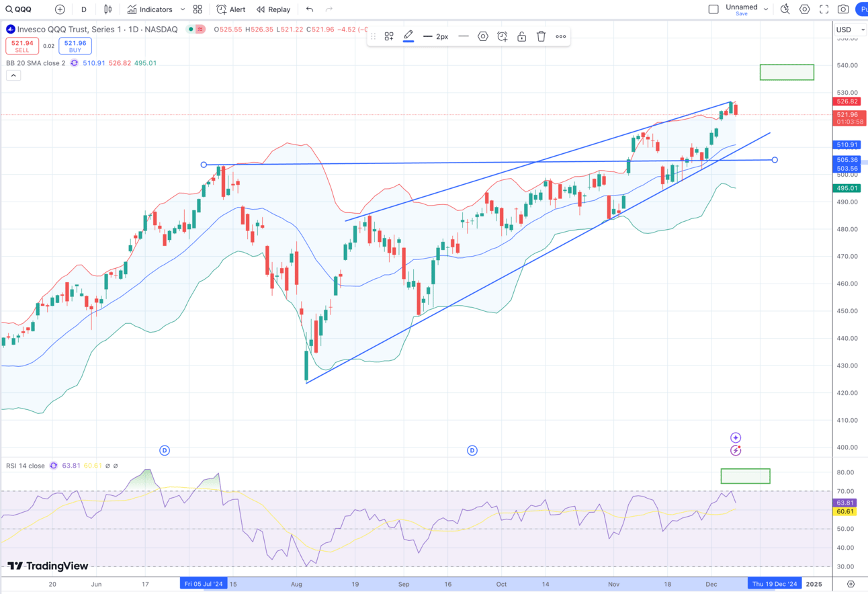
Task: Select left endpoint of horizontal trend line
Action: coord(204,165)
